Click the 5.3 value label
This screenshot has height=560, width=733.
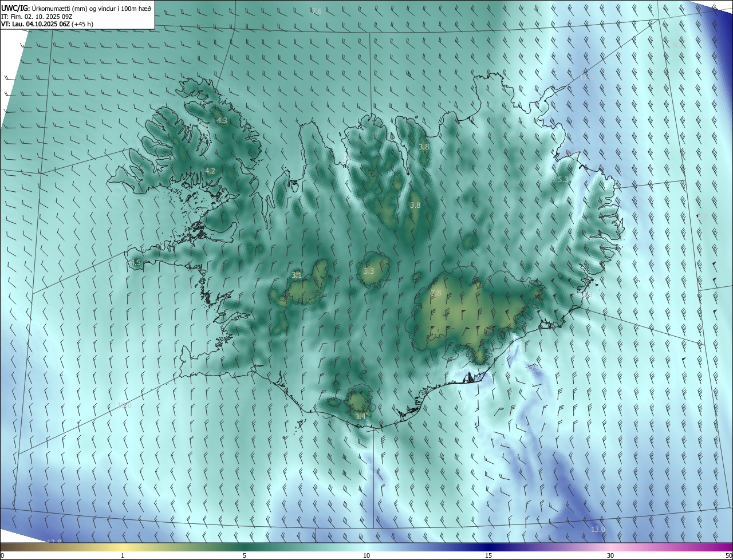point(563,179)
